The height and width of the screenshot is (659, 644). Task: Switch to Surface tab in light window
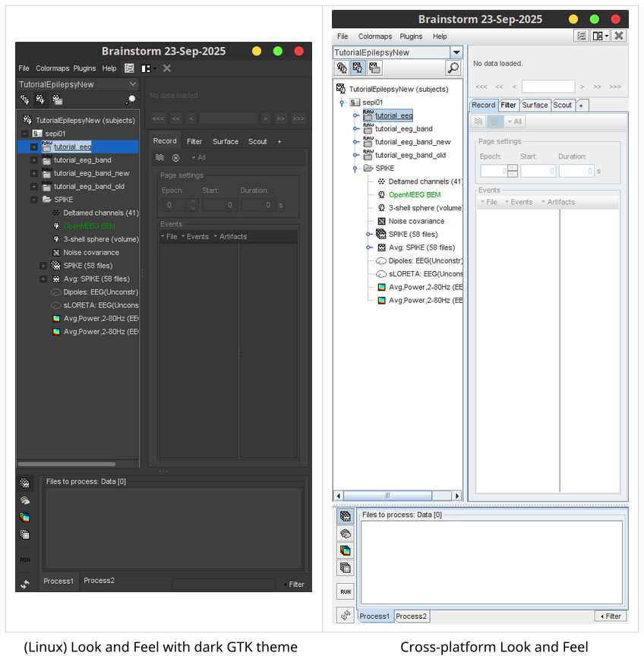coord(535,106)
